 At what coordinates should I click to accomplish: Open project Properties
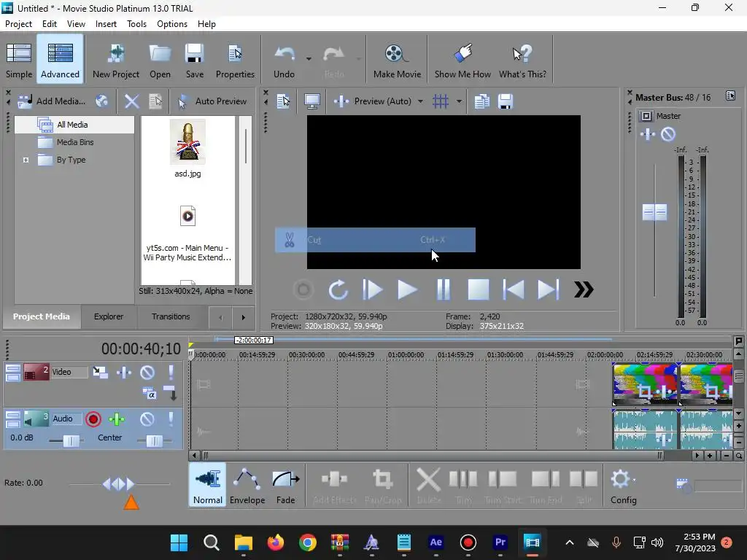pos(235,60)
